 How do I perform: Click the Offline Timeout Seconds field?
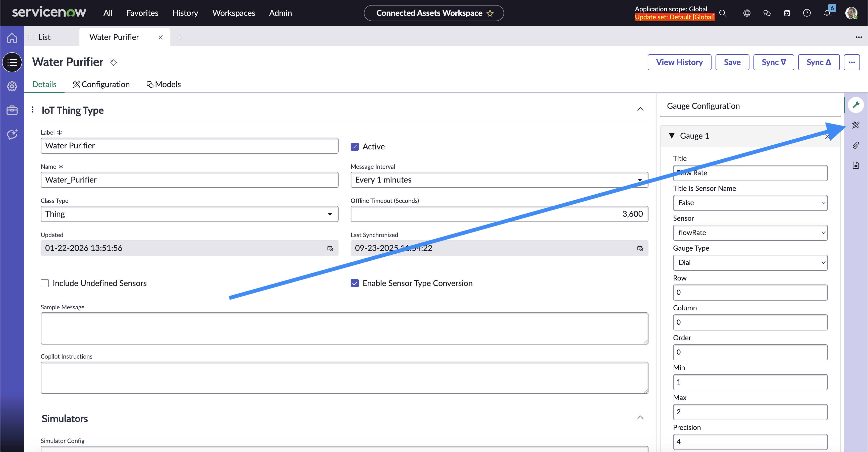pos(499,214)
